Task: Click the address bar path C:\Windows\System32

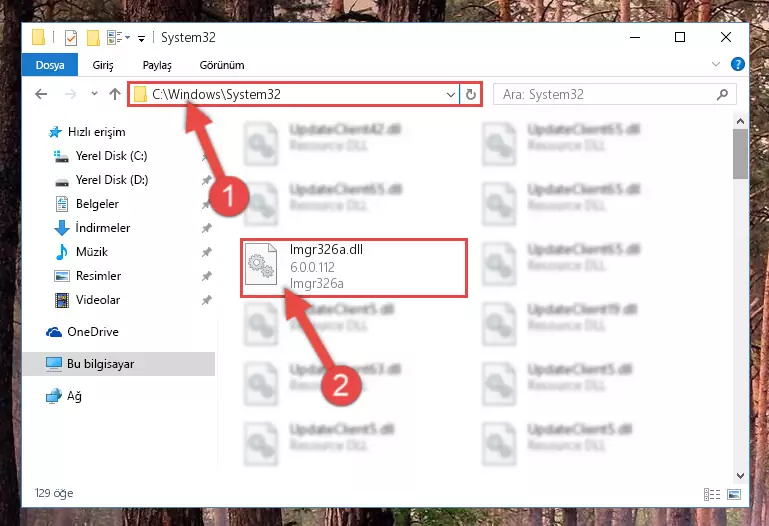Action: tap(216, 94)
